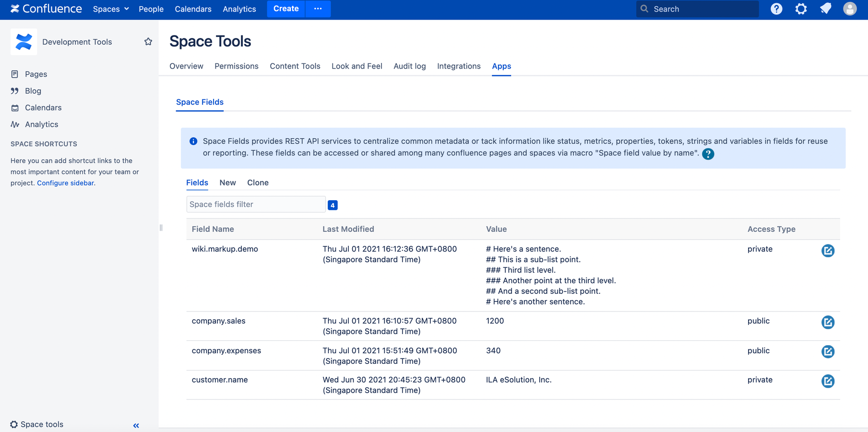Switch to the Look and Feel tab
Viewport: 868px width, 432px height.
pos(357,66)
